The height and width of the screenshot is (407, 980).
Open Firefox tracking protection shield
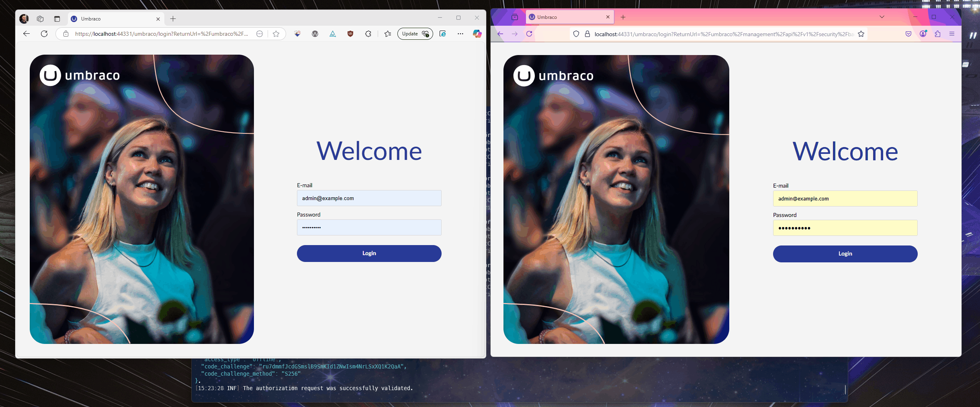pos(576,34)
